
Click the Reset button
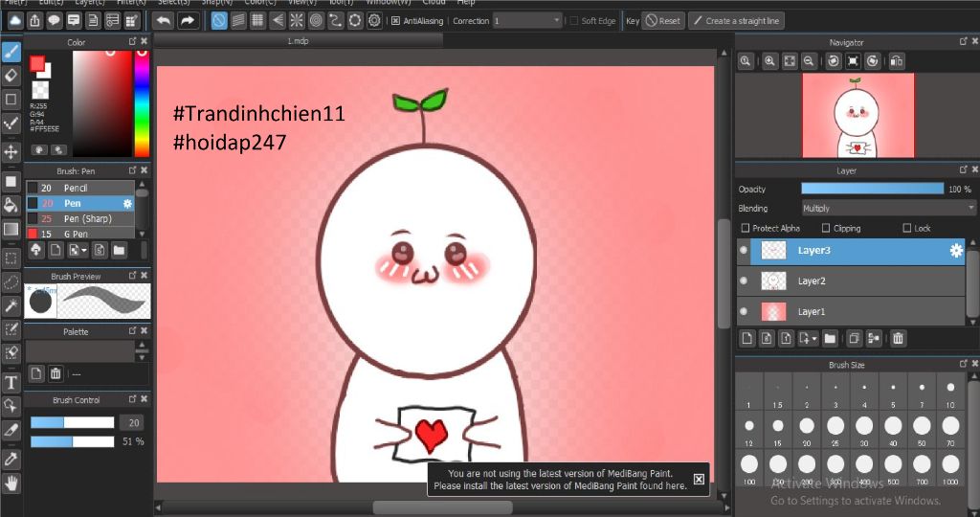tap(663, 21)
